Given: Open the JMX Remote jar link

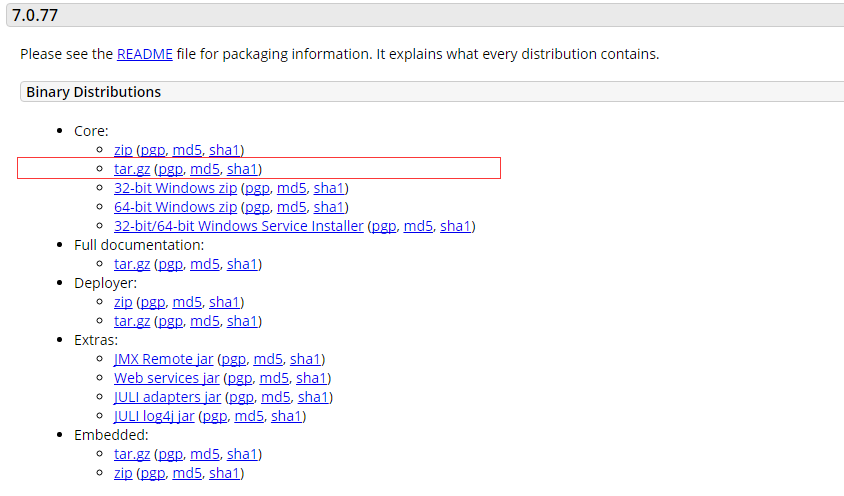Looking at the screenshot, I should tap(163, 359).
